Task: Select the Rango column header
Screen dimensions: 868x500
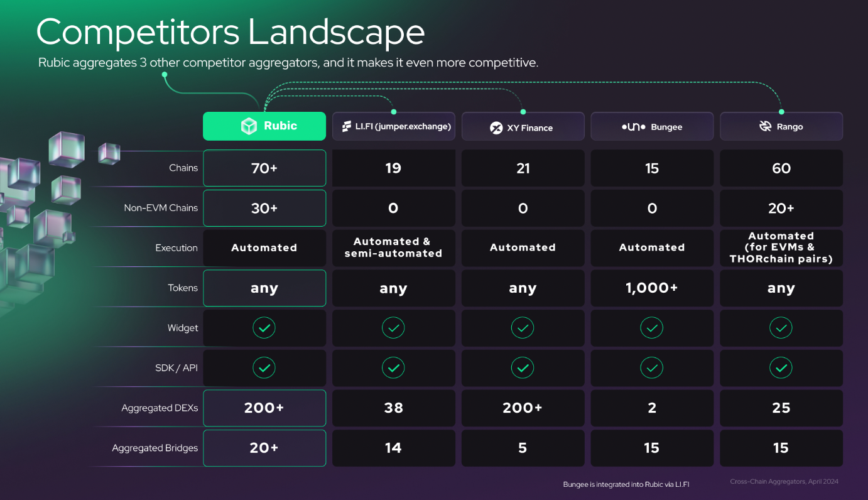Action: click(x=781, y=126)
